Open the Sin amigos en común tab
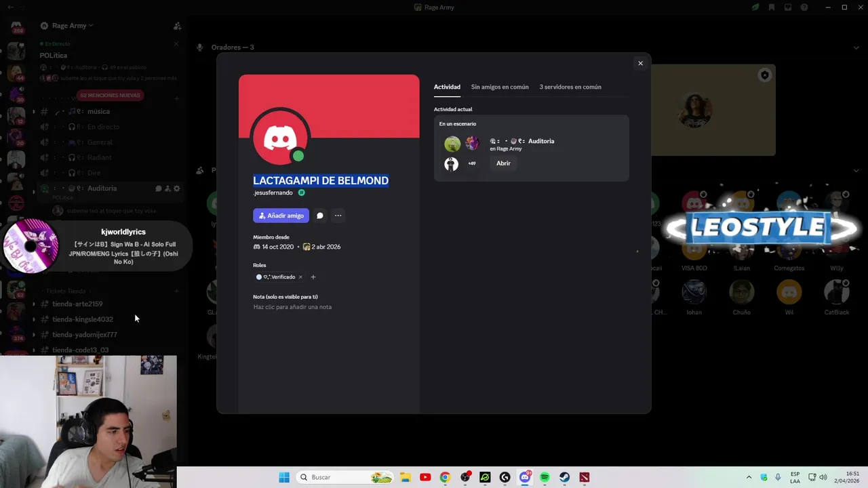 point(500,87)
